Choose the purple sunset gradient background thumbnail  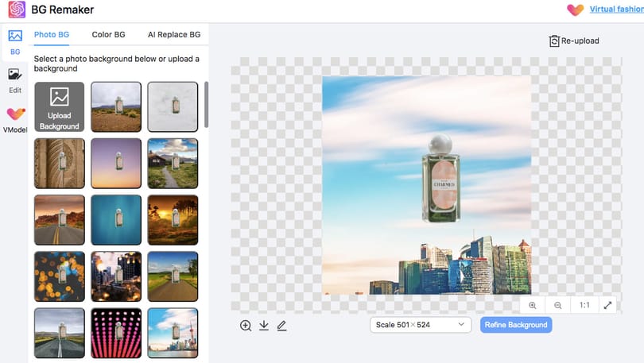[x=116, y=164]
